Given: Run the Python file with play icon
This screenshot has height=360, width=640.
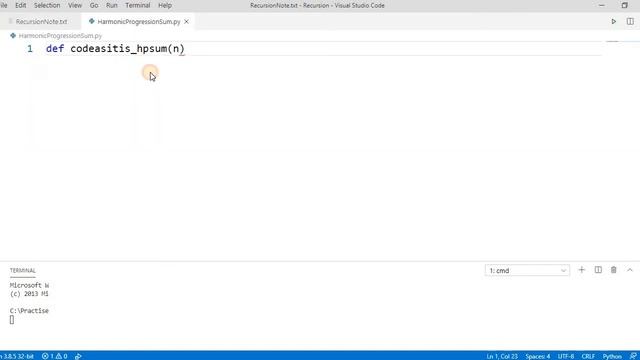Looking at the screenshot, I should click(x=613, y=22).
